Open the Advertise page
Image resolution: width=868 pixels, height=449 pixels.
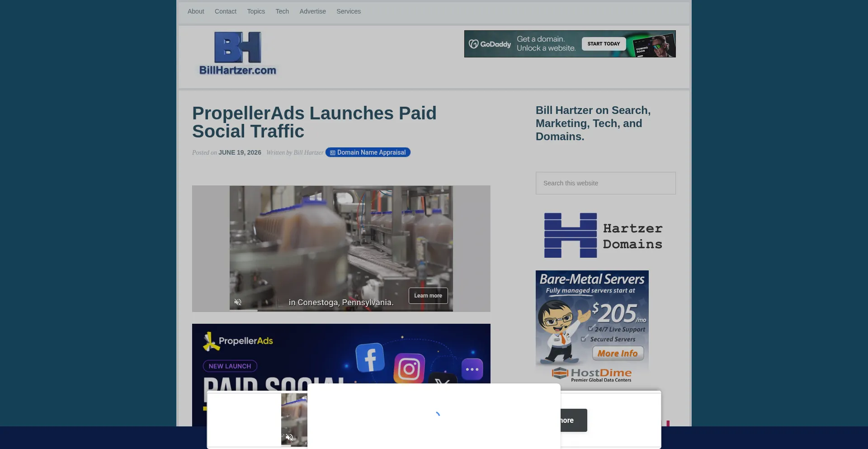[x=312, y=11]
